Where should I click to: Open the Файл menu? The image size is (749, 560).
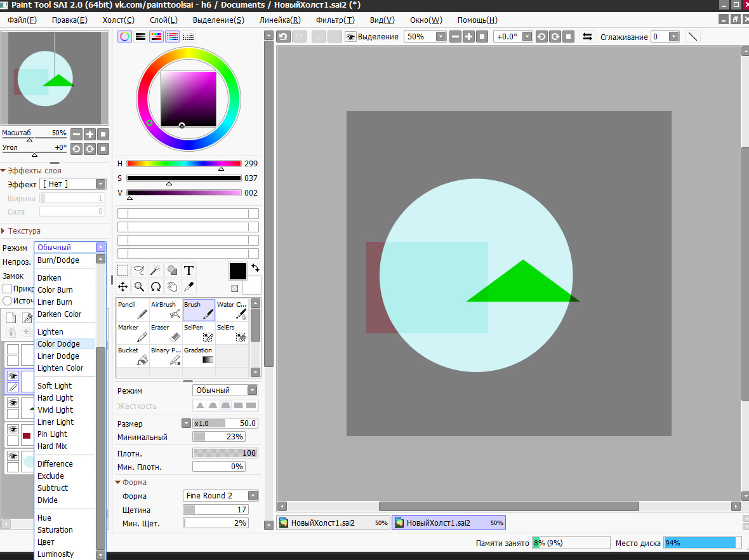coord(22,20)
